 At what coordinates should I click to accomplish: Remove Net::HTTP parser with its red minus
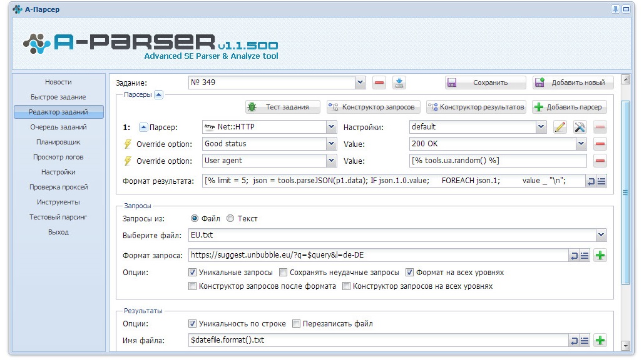coord(600,128)
